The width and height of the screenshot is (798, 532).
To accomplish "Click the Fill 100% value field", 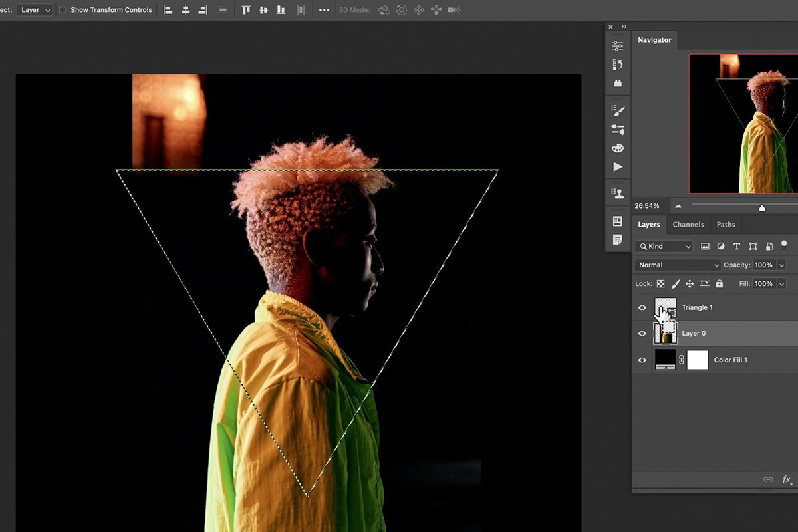I will [x=763, y=283].
